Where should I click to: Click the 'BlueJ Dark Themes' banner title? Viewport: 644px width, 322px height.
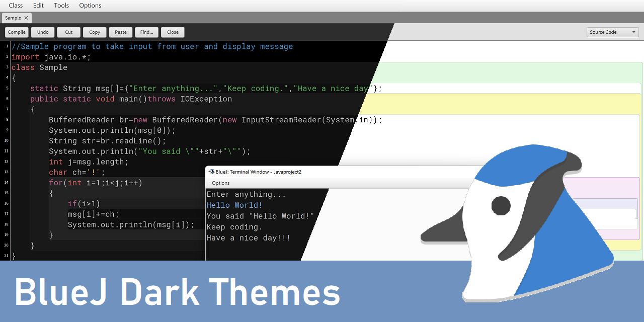pyautogui.click(x=177, y=292)
